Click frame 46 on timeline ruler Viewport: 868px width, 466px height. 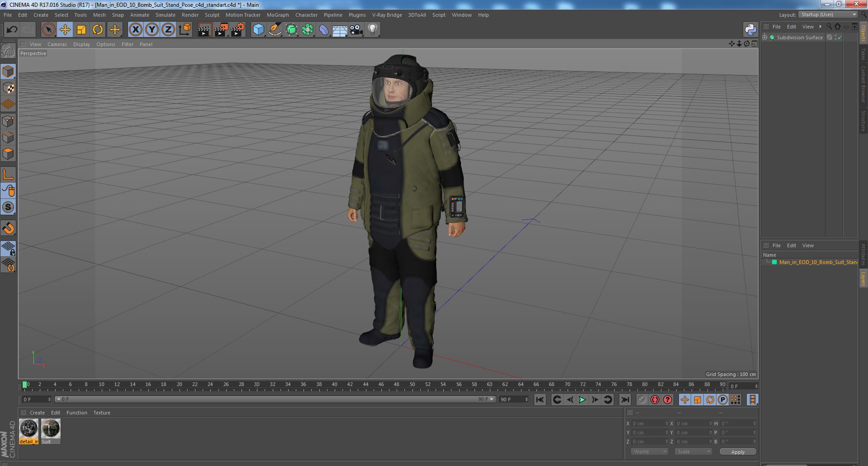tap(381, 385)
